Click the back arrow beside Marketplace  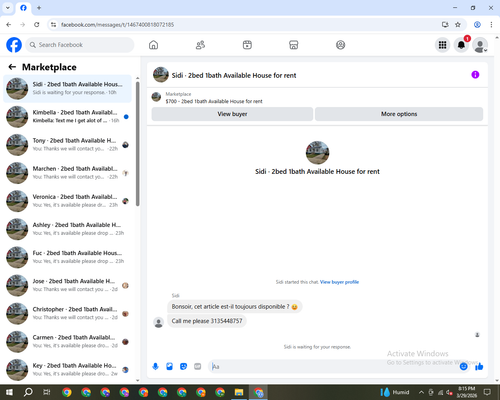[12, 67]
